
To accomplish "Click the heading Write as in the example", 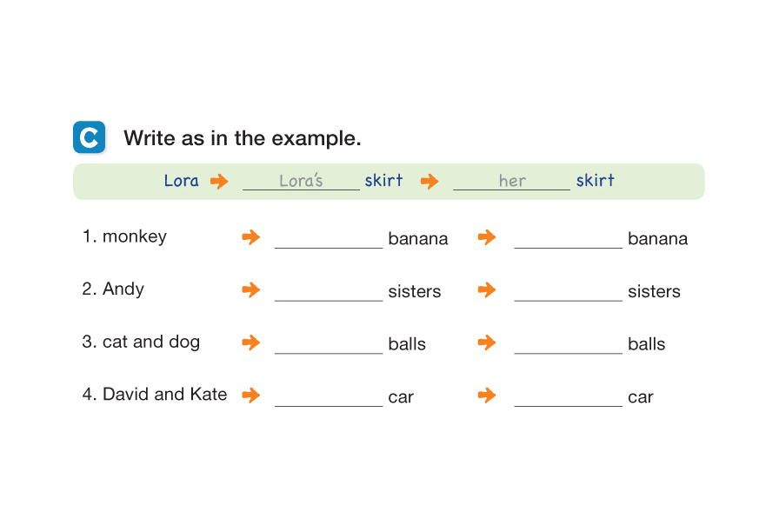I will coord(243,138).
